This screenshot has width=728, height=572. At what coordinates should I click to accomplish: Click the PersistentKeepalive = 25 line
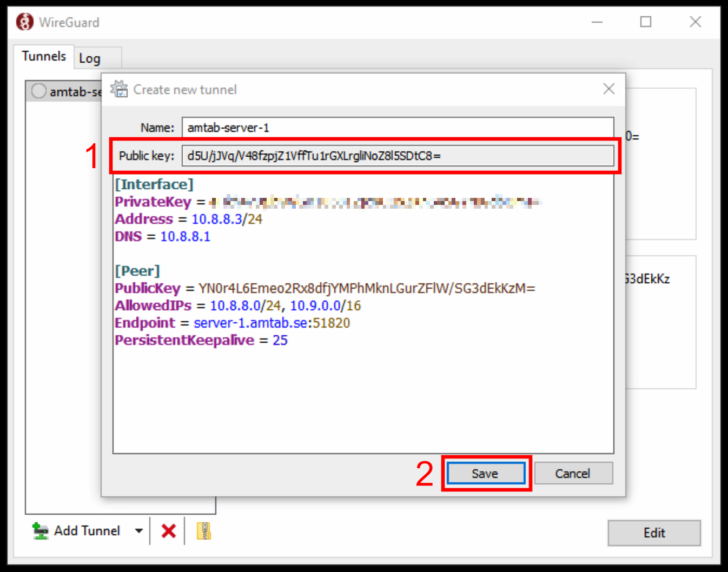click(x=201, y=340)
